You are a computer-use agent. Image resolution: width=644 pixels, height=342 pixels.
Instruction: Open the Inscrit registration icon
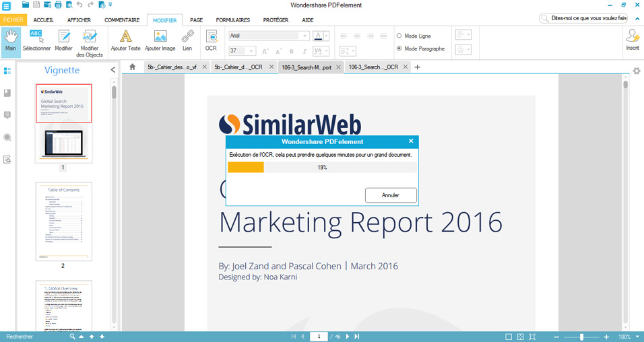(633, 40)
